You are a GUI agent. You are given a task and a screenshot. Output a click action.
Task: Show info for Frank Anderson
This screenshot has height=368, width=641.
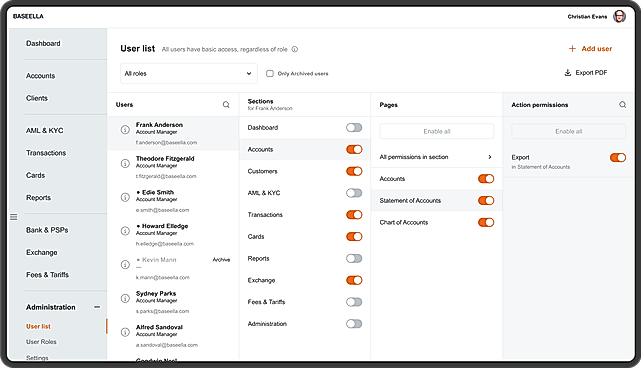click(x=125, y=130)
